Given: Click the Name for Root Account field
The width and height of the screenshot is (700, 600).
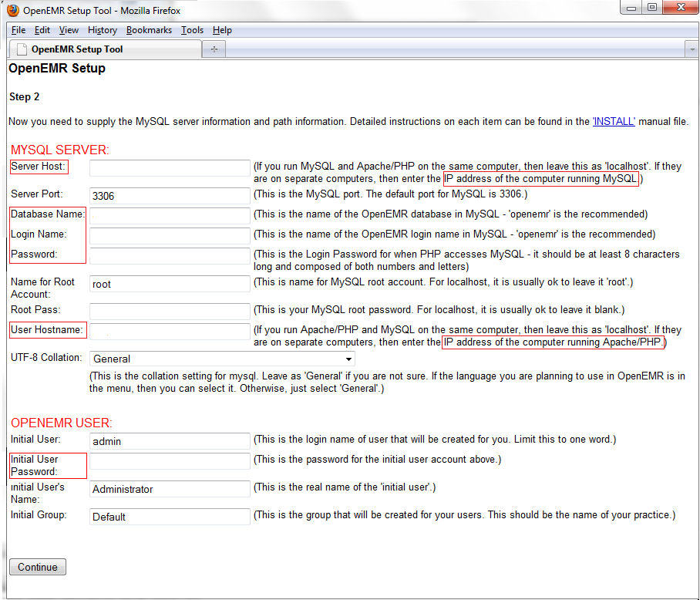Looking at the screenshot, I should pyautogui.click(x=170, y=284).
